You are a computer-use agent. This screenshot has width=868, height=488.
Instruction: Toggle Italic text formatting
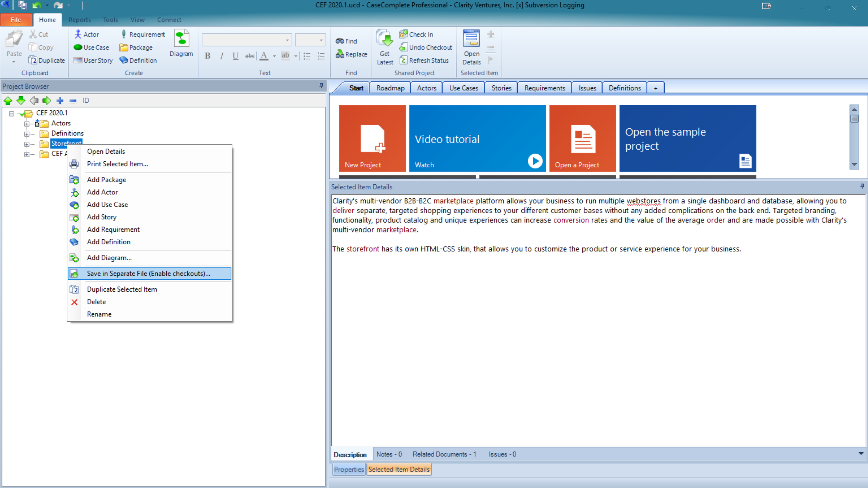(x=222, y=56)
